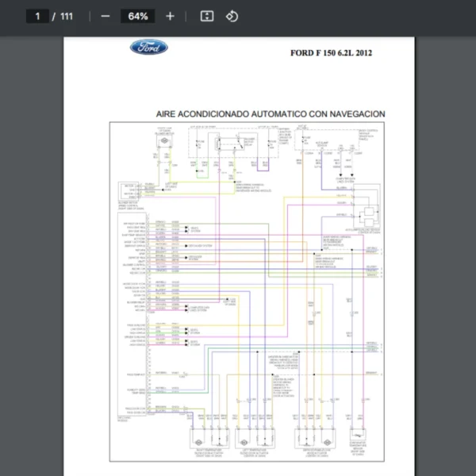Click the Ford logo on the page
Viewport: 476px width, 476px height.
pyautogui.click(x=149, y=47)
